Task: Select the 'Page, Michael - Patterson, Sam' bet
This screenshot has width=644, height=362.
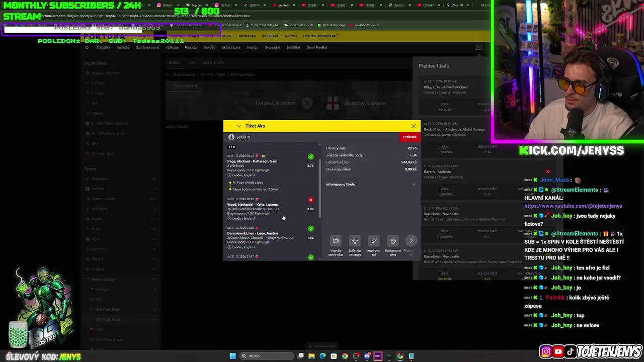Action: coord(252,161)
